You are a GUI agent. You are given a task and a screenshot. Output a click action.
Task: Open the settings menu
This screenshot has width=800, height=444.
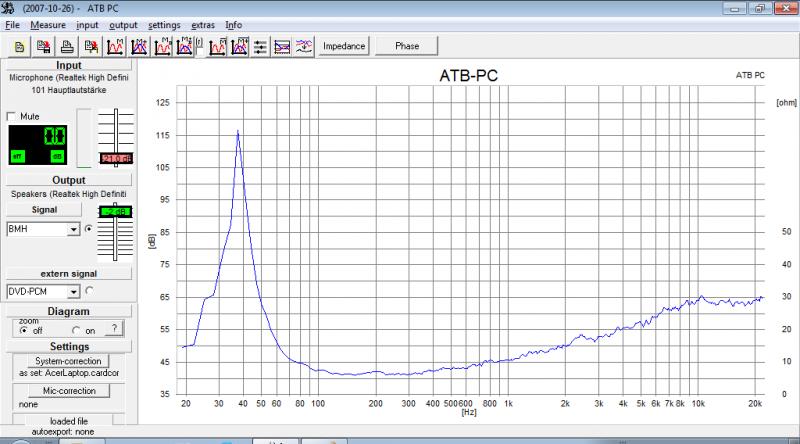tap(164, 24)
